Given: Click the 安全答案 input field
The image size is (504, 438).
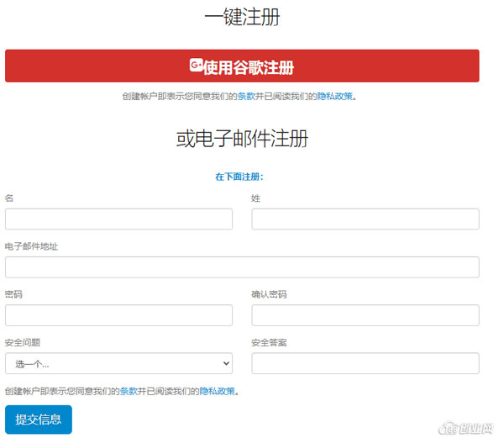Looking at the screenshot, I should click(x=365, y=363).
